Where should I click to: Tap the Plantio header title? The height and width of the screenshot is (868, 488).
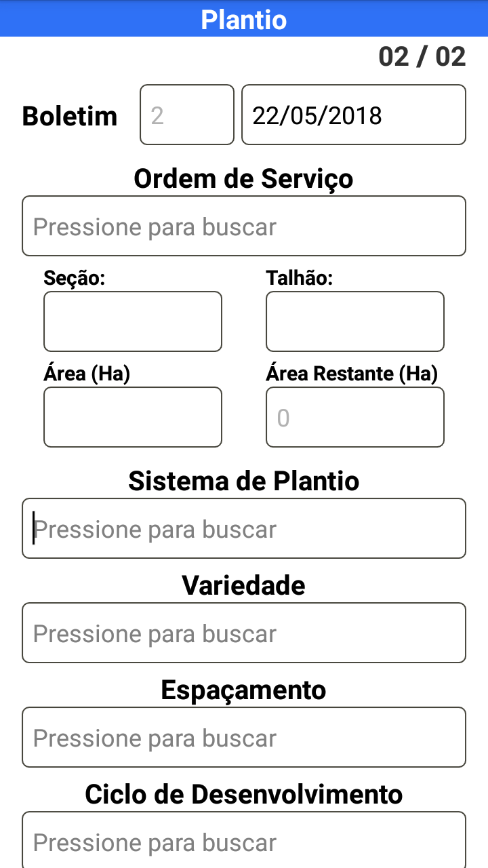(x=244, y=20)
